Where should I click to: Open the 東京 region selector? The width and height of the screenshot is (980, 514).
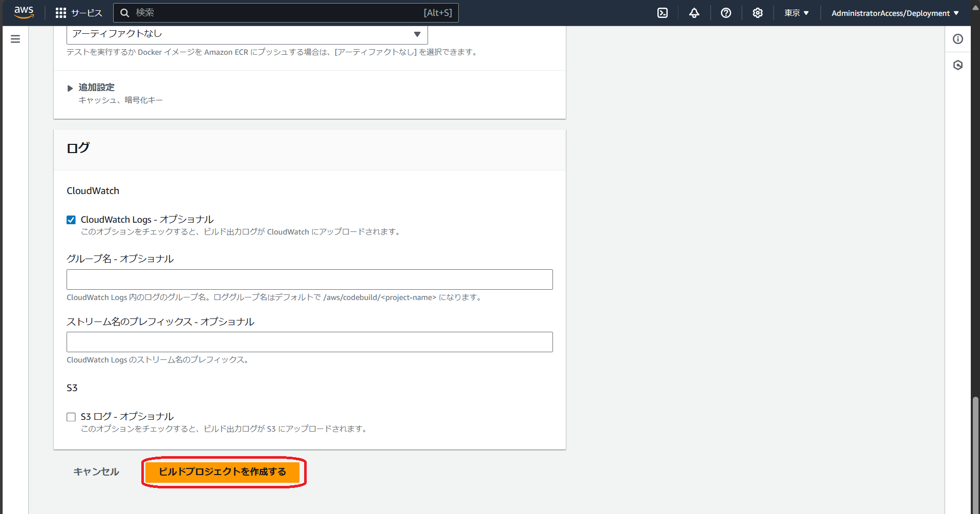point(797,13)
